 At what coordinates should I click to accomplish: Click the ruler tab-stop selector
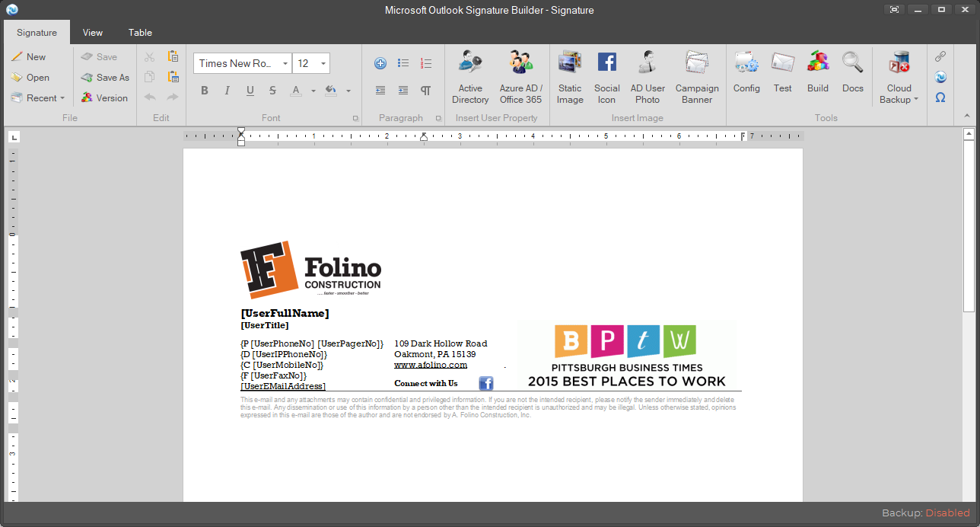click(x=14, y=137)
